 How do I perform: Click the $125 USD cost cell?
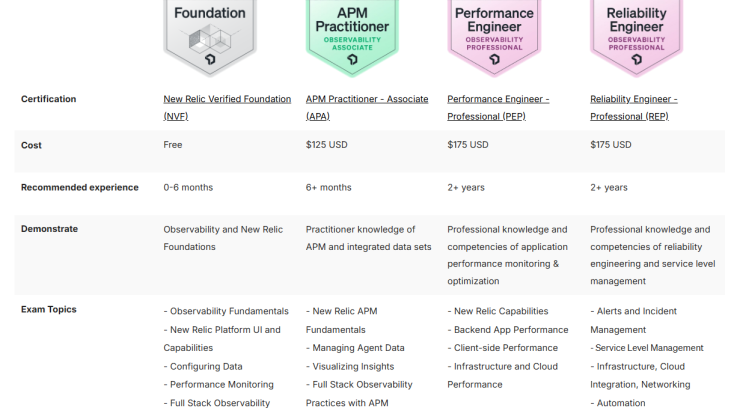point(327,145)
